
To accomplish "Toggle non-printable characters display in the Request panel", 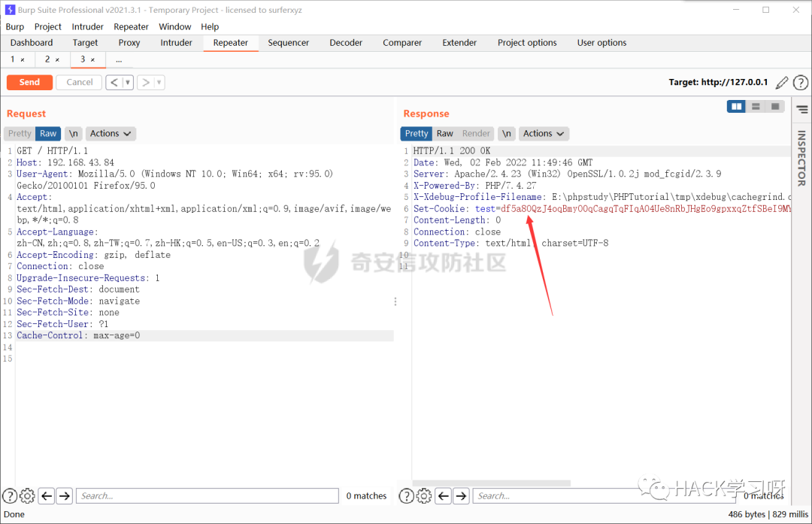I will coord(73,133).
